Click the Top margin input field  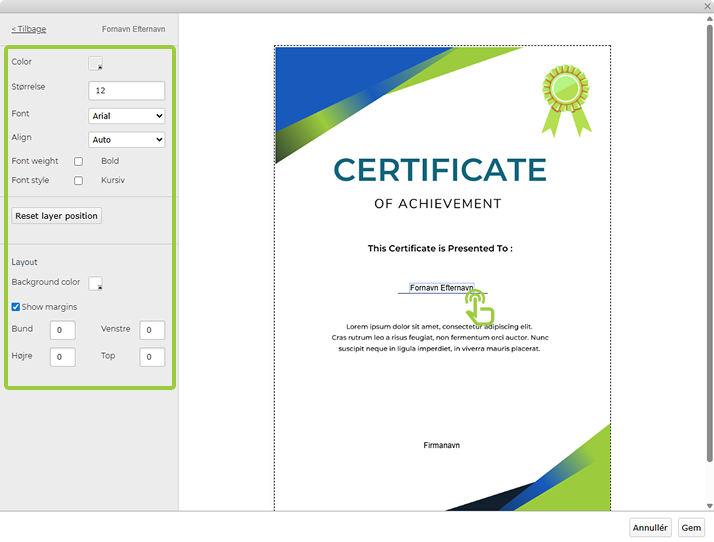coord(152,357)
